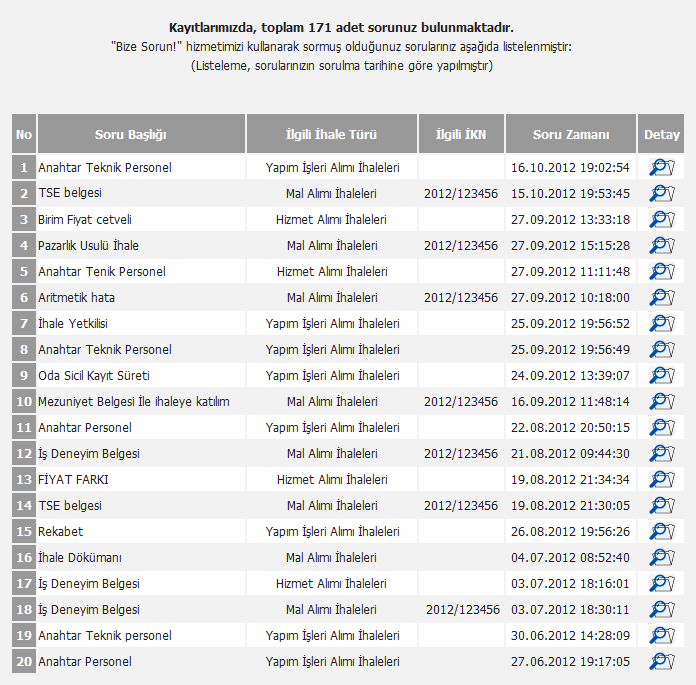Open detail magnifier for row 20 Anahtar Personel

pyautogui.click(x=662, y=661)
